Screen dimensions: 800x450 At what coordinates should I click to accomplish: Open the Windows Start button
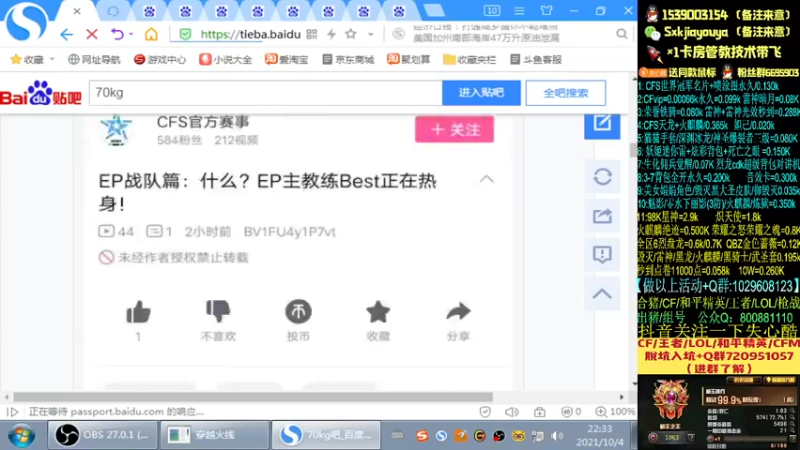click(21, 436)
